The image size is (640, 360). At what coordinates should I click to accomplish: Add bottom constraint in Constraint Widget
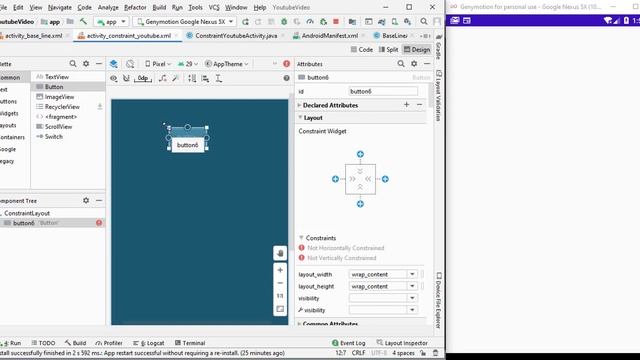tap(360, 204)
